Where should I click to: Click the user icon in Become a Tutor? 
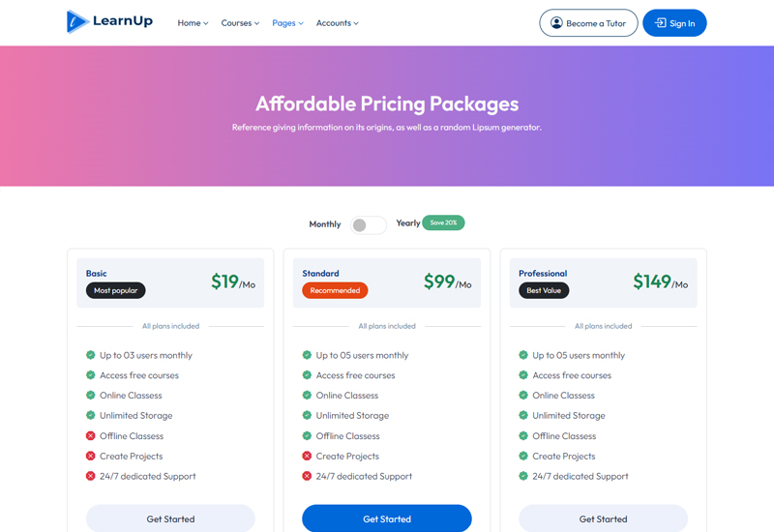(x=556, y=23)
